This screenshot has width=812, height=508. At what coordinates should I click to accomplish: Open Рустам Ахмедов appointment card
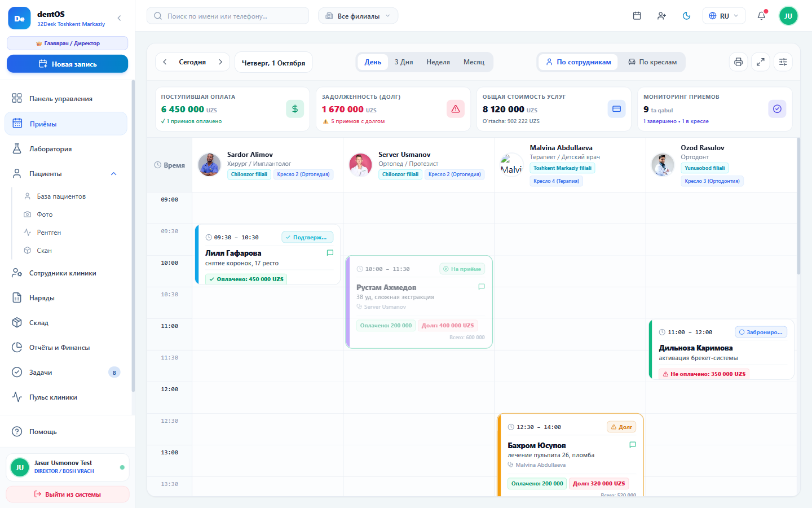click(x=419, y=302)
